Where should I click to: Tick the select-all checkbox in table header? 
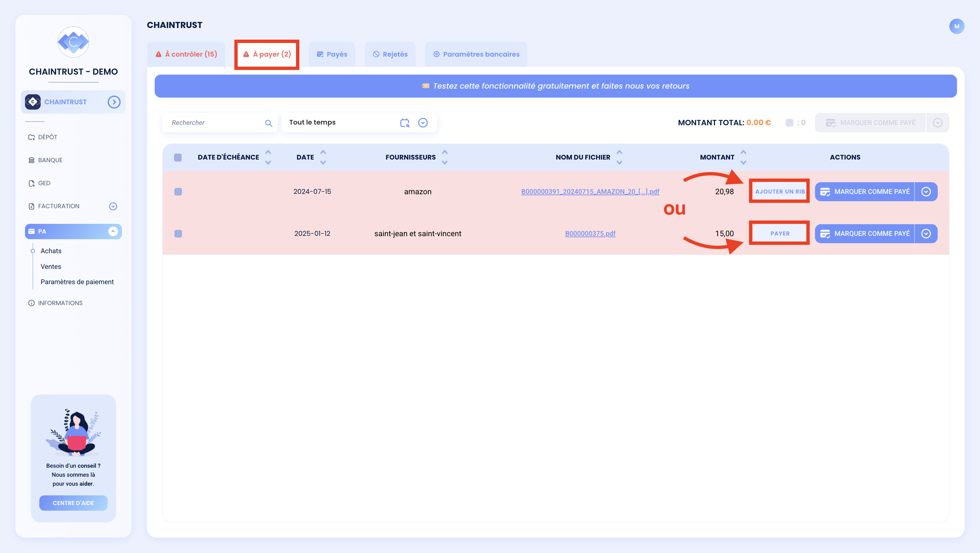click(x=178, y=158)
